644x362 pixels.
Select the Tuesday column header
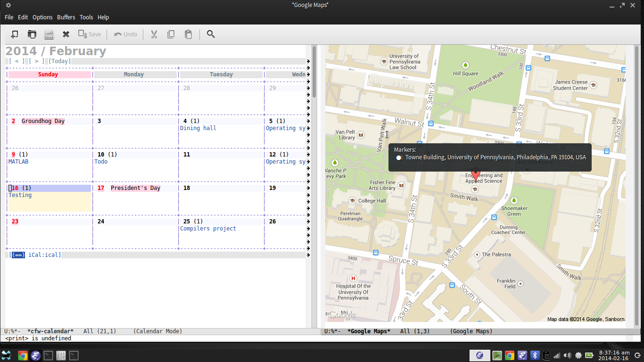coord(221,74)
